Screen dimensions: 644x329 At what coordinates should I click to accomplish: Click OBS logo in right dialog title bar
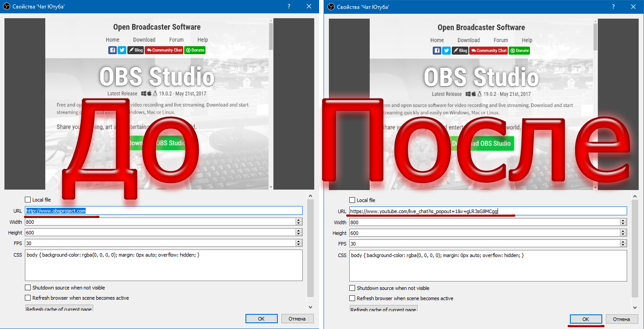click(x=331, y=7)
